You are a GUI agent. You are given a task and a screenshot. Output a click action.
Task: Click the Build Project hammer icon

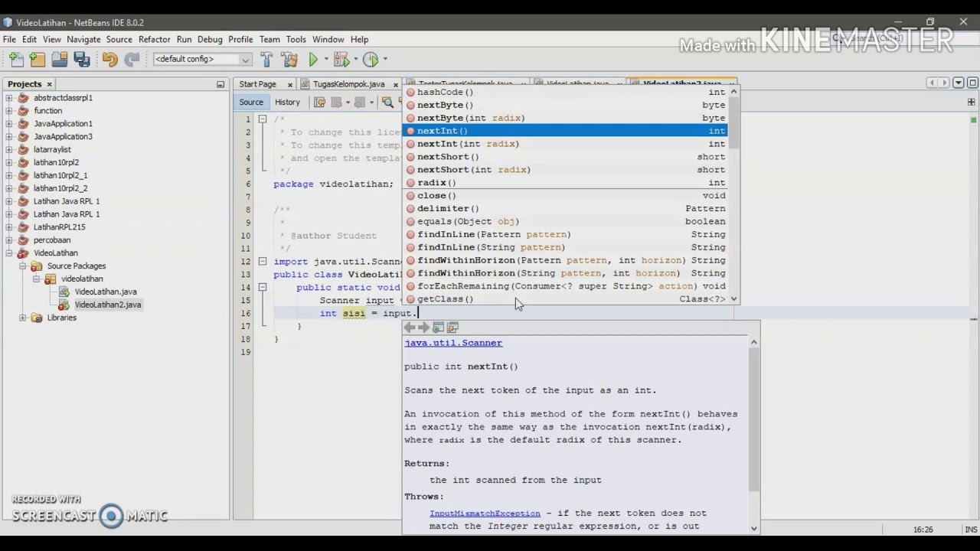(x=266, y=59)
